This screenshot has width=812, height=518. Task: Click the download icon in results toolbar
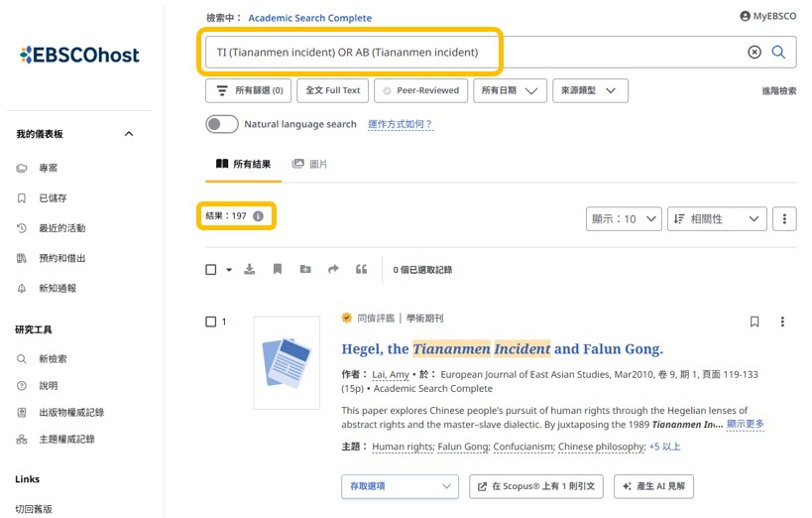pos(250,269)
